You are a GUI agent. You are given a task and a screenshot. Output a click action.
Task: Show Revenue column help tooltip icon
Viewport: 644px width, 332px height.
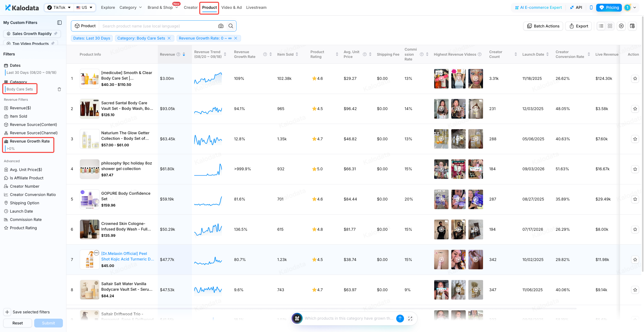coord(178,54)
